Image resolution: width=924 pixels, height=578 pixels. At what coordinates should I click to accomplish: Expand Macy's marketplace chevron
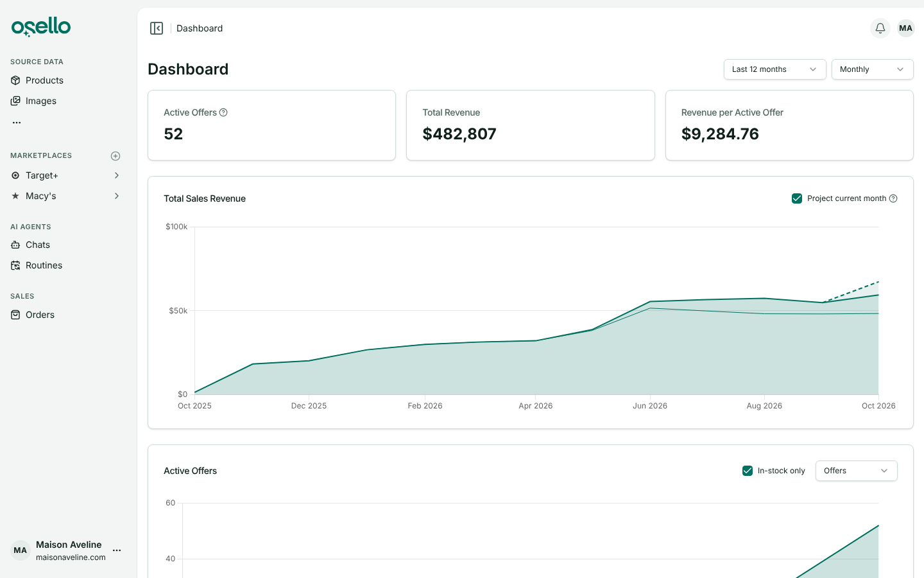tap(117, 196)
